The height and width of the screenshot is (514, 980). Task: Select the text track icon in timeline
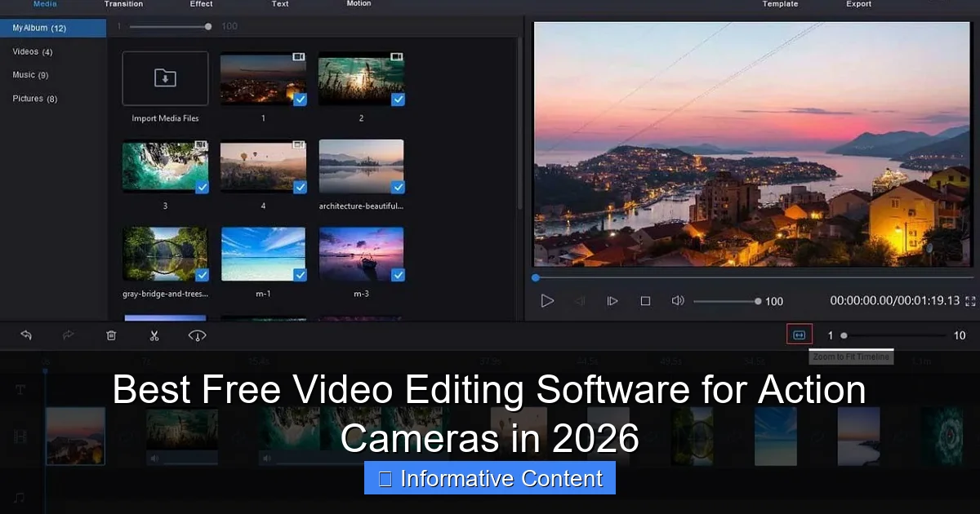click(20, 390)
